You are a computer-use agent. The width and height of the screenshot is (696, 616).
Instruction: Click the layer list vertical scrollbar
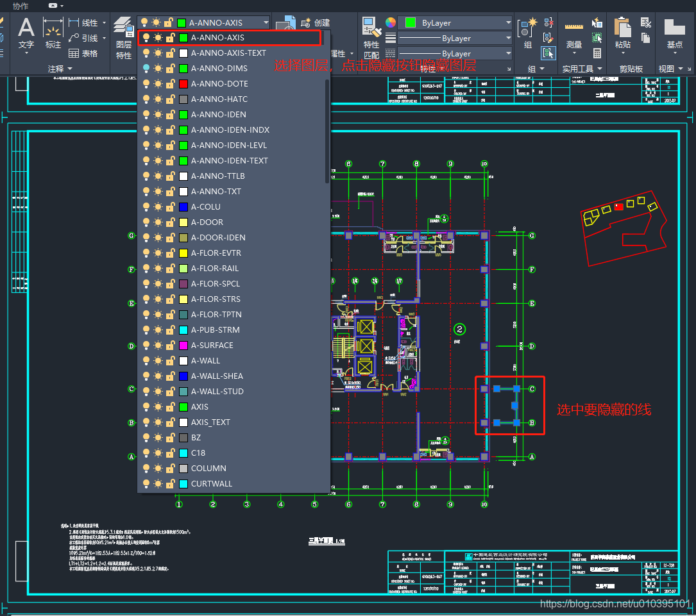327,131
